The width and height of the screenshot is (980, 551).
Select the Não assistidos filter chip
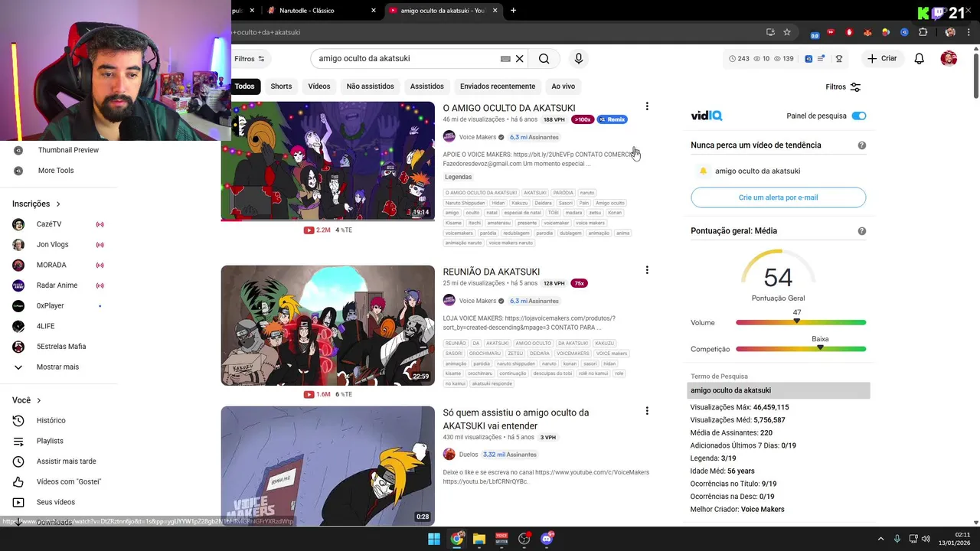point(370,86)
